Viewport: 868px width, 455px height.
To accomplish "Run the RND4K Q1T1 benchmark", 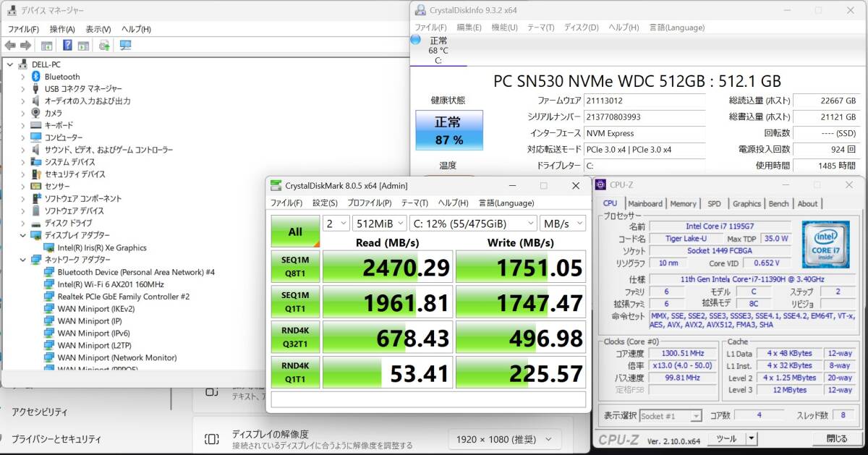I will coord(295,373).
